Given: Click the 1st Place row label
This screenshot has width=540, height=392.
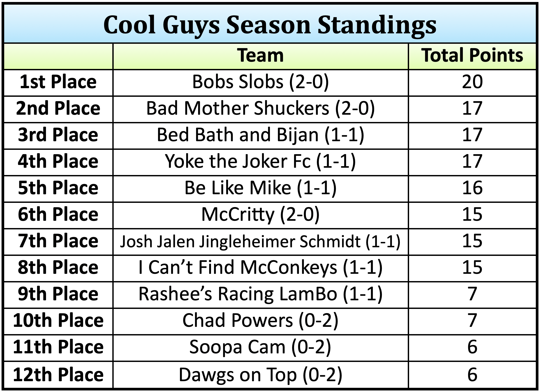Looking at the screenshot, I should click(x=58, y=82).
